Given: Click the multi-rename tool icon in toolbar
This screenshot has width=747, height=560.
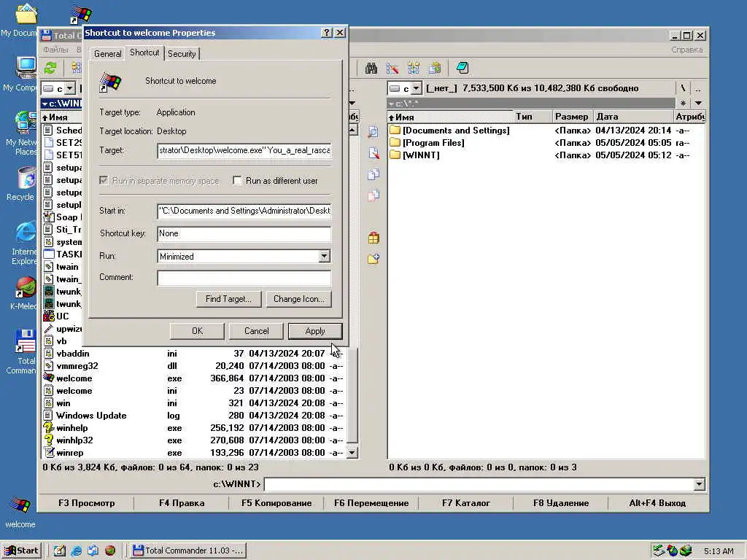Looking at the screenshot, I should (x=392, y=68).
